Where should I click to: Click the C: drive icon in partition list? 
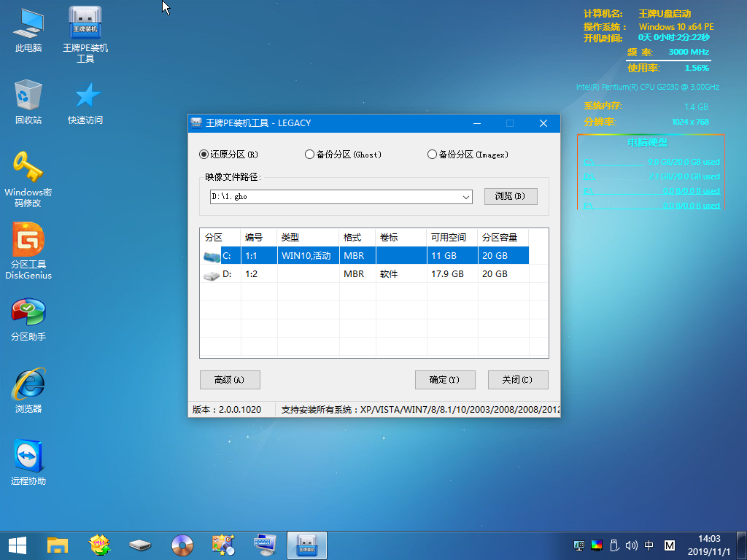(x=211, y=256)
